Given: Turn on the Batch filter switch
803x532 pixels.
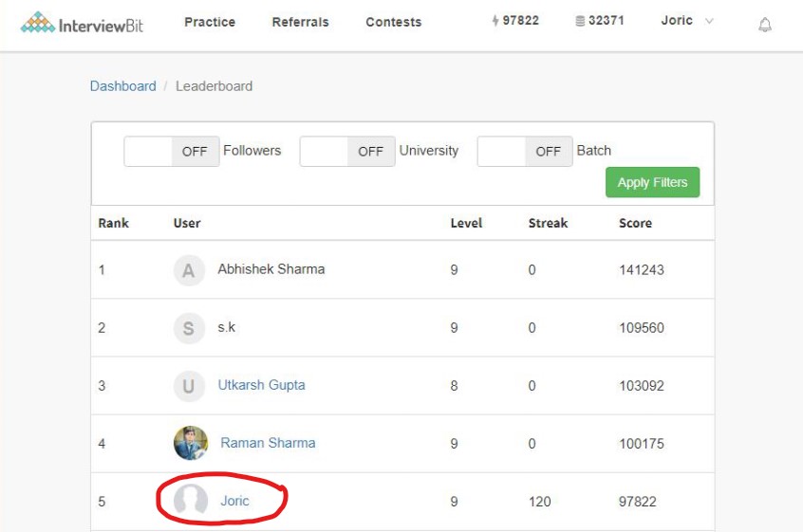Looking at the screenshot, I should point(525,151).
